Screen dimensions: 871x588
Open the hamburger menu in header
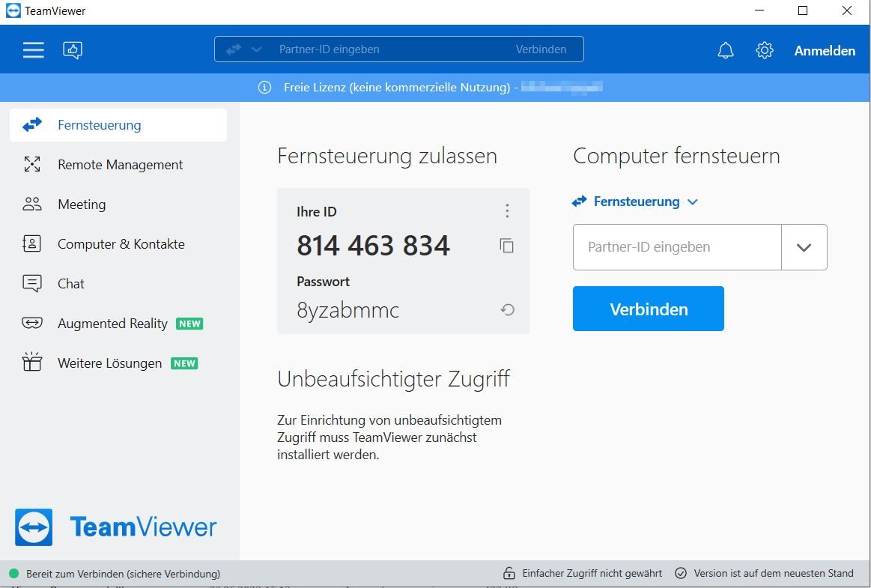coord(33,50)
